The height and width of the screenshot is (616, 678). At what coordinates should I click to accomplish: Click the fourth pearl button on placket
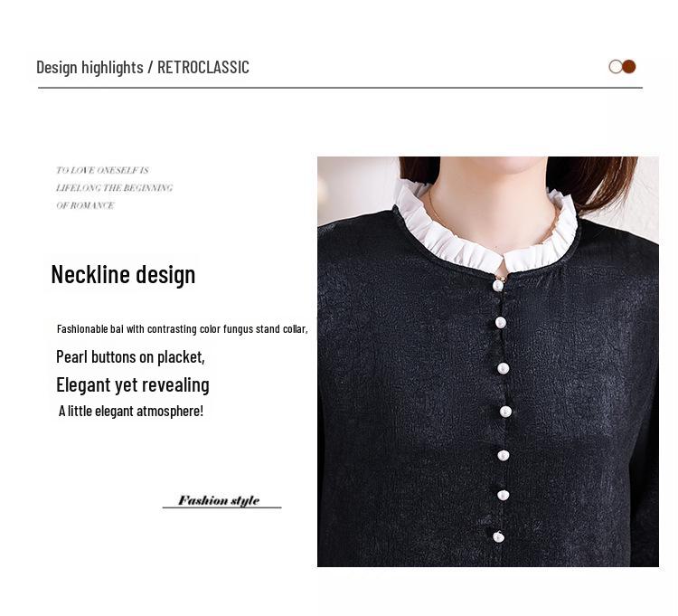(x=505, y=412)
